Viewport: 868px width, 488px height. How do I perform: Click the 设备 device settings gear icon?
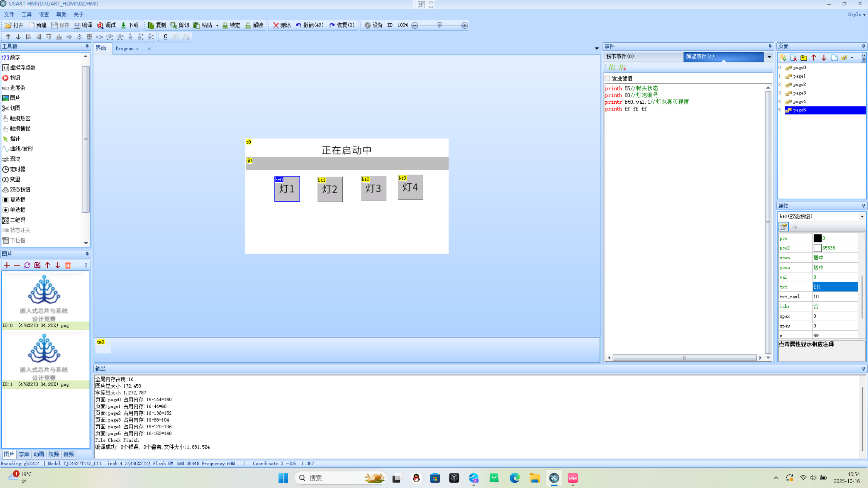[367, 25]
